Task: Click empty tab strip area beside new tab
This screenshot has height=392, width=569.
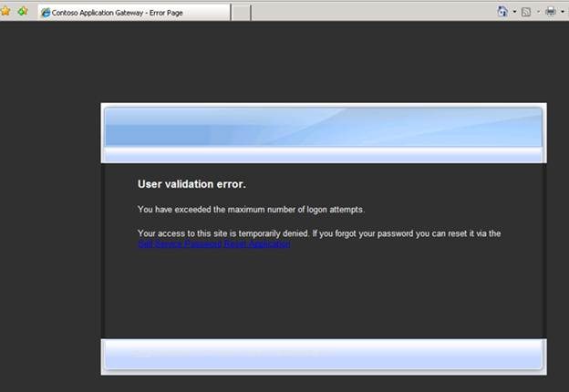Action: (365, 13)
